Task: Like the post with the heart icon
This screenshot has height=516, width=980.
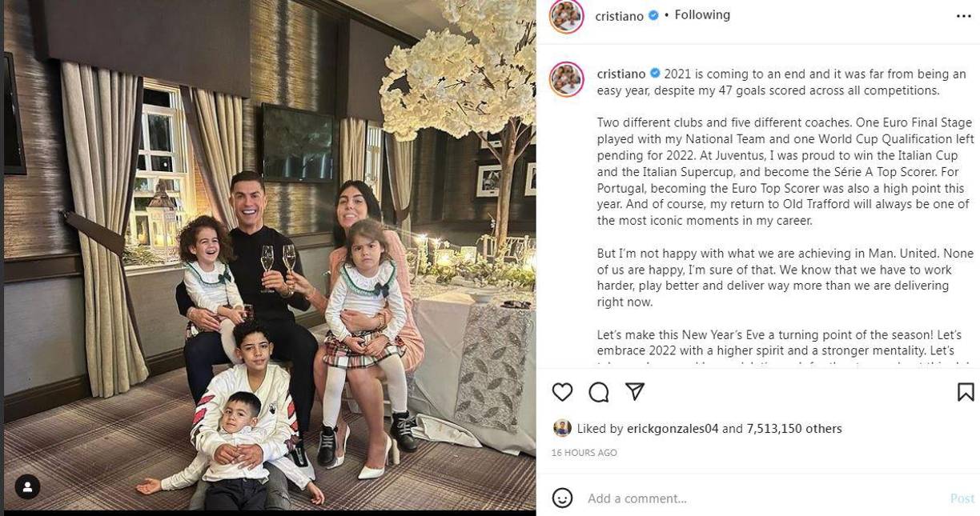Action: pos(562,392)
